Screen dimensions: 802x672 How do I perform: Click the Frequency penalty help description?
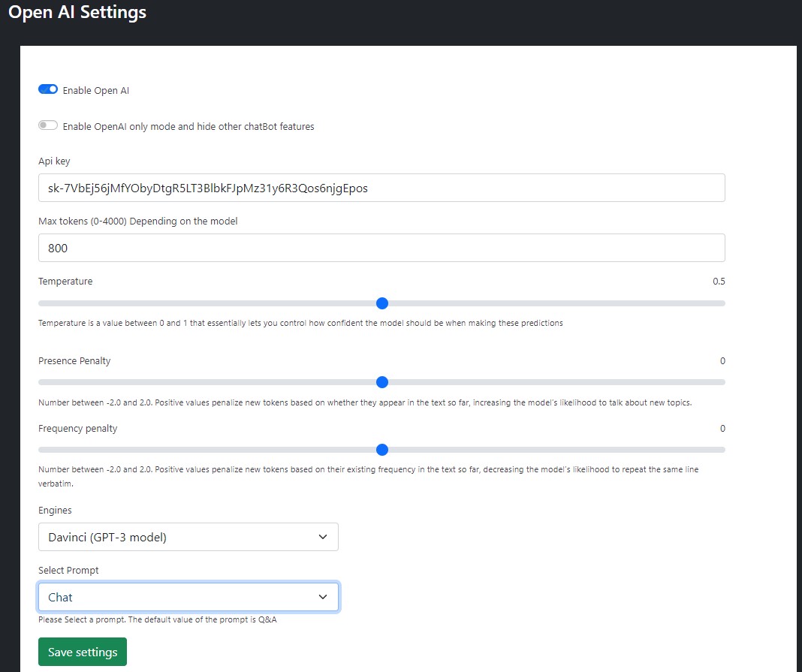click(x=368, y=476)
